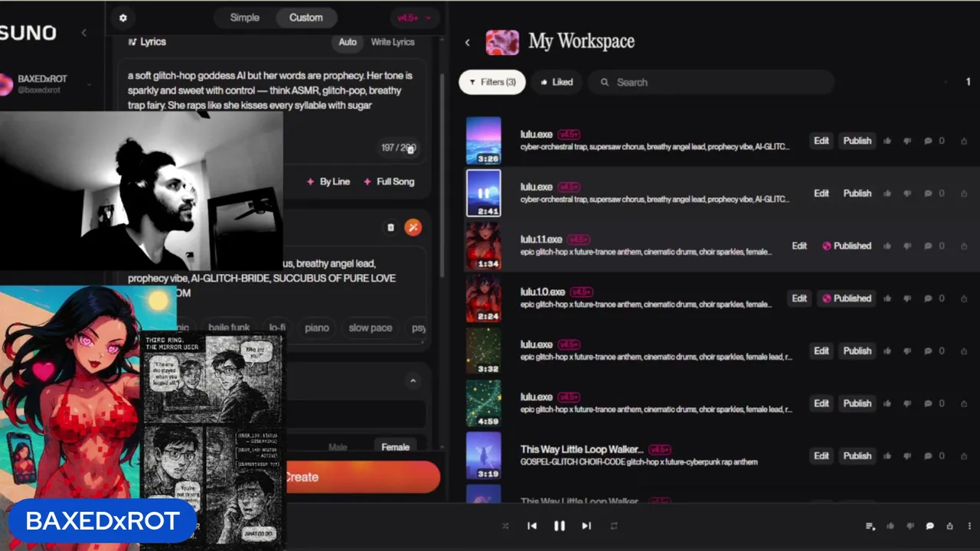Screen dimensions: 980x551
Task: Open comments from the player bar
Action: (x=930, y=526)
